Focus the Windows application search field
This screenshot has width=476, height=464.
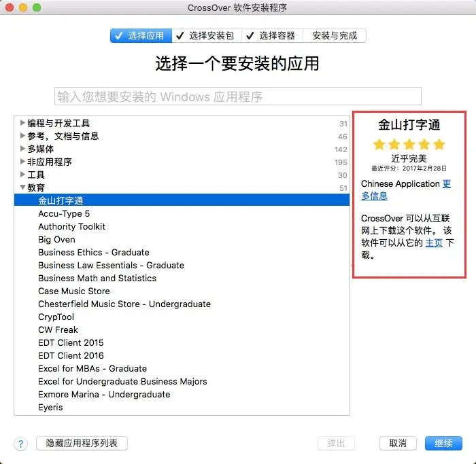point(238,96)
